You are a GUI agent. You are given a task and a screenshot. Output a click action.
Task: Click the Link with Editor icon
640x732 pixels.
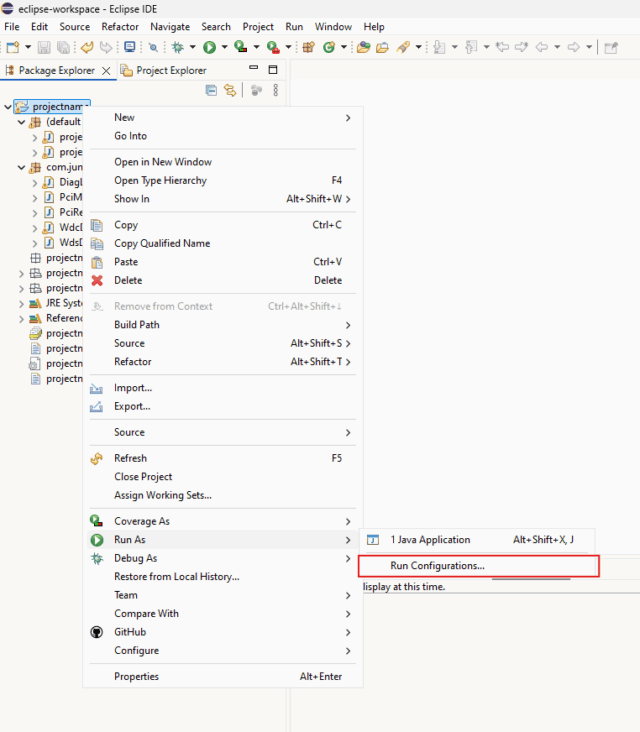coord(230,90)
